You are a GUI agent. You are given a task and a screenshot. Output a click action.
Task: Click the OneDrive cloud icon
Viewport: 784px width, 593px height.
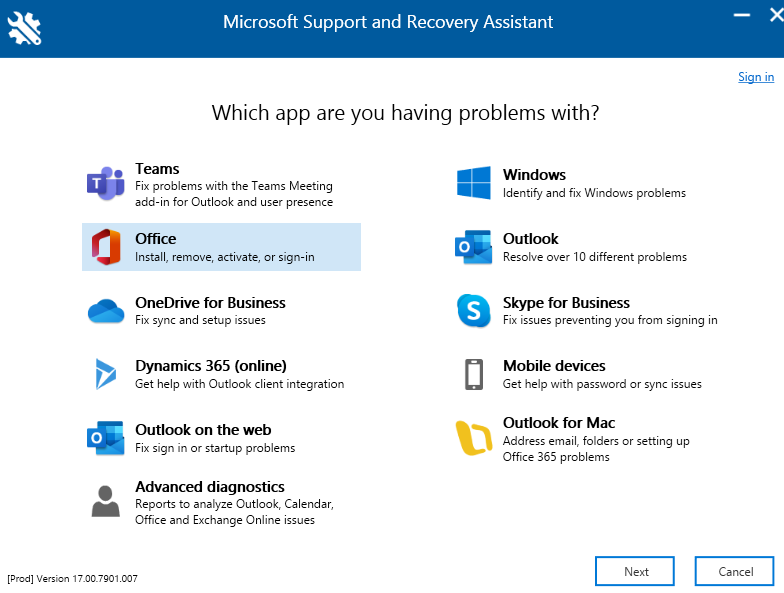pyautogui.click(x=106, y=311)
